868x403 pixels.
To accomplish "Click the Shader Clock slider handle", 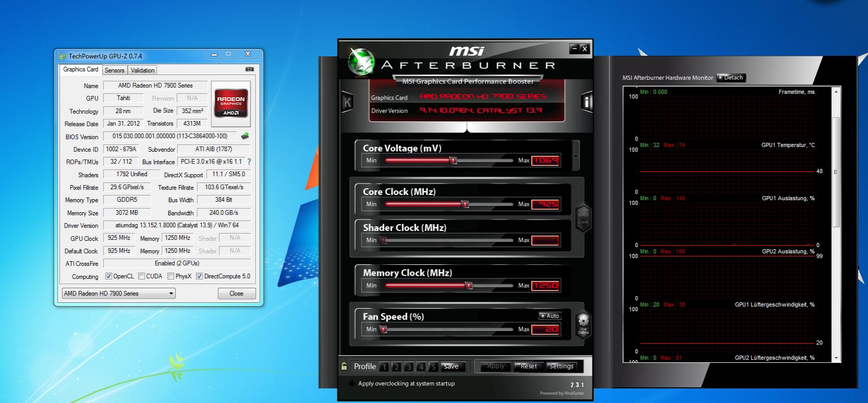I will [383, 240].
